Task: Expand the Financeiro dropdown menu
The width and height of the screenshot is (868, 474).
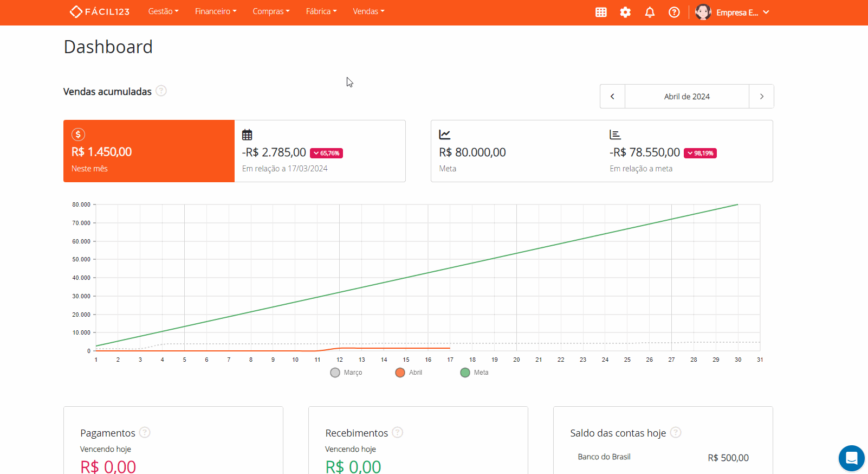Action: [x=216, y=11]
